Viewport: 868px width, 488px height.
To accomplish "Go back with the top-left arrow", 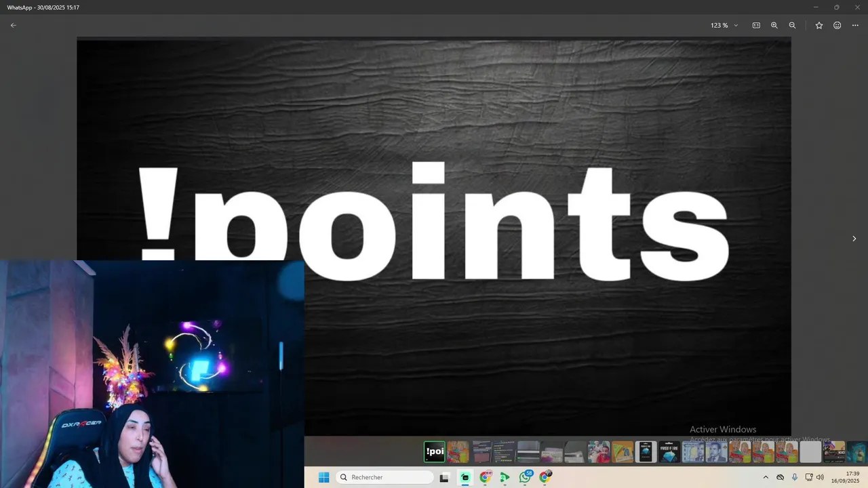I will pyautogui.click(x=13, y=25).
